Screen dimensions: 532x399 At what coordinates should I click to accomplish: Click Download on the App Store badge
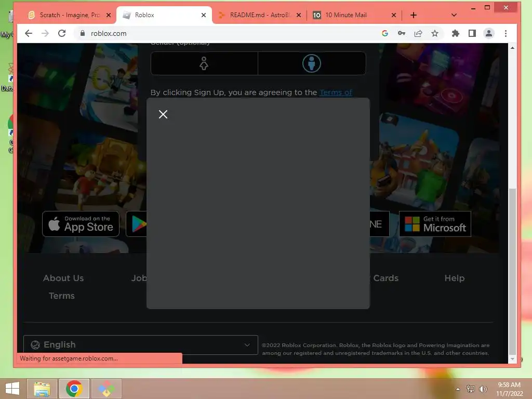pos(81,224)
